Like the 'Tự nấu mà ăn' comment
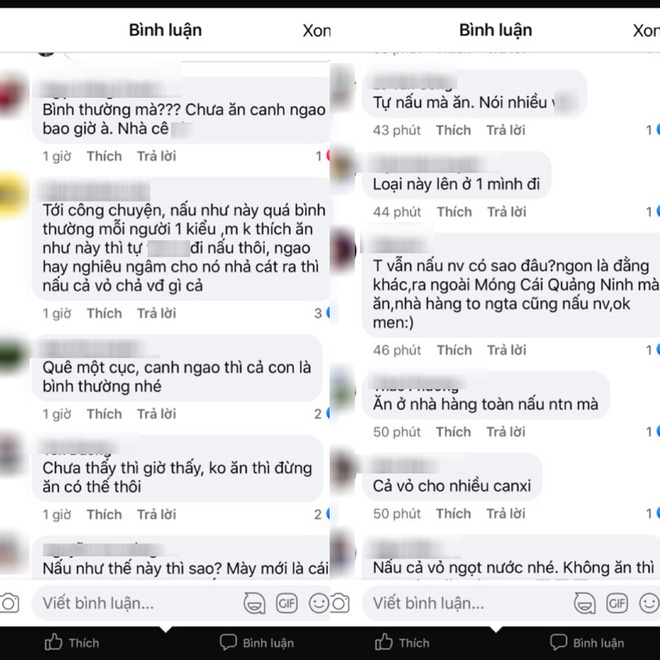The image size is (660, 660). (453, 130)
